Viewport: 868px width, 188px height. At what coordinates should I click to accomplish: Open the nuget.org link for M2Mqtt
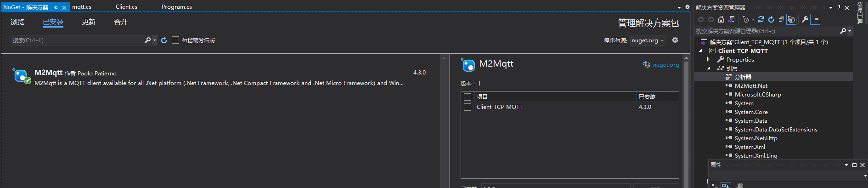665,65
